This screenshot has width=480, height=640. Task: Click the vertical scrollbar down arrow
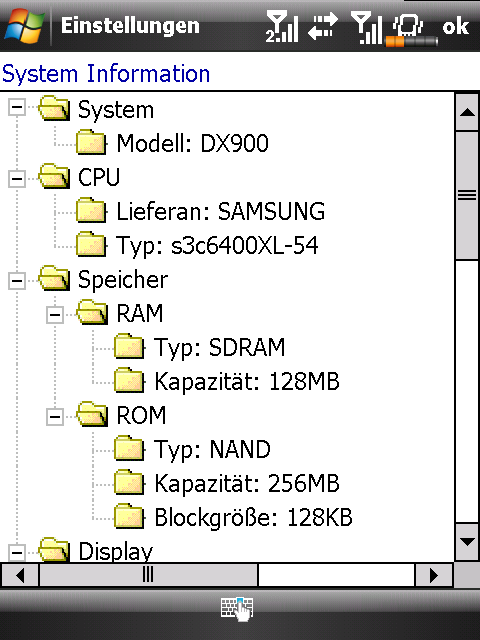[467, 542]
